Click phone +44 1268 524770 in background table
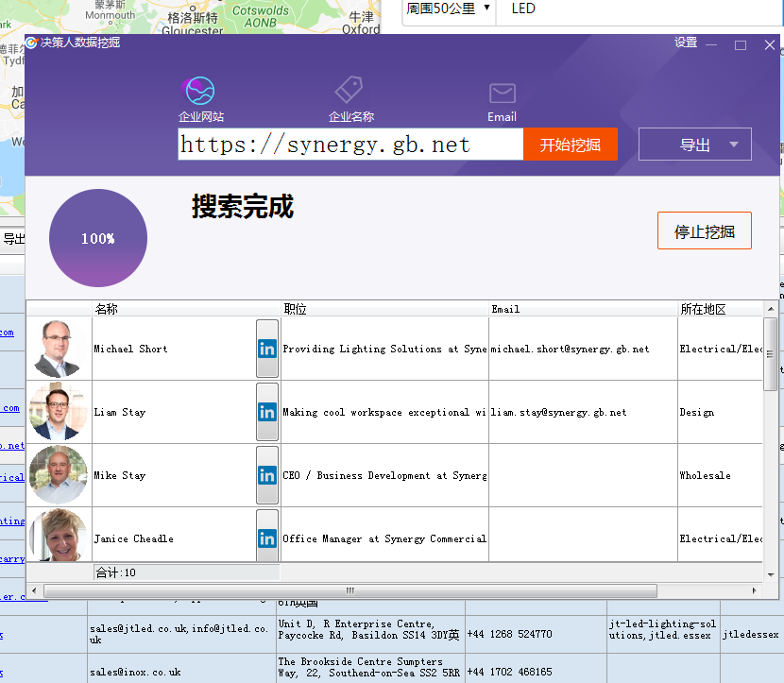784x683 pixels. tap(509, 634)
